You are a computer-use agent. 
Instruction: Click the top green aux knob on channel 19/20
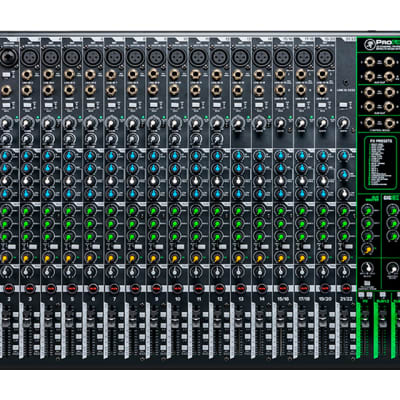(322, 210)
